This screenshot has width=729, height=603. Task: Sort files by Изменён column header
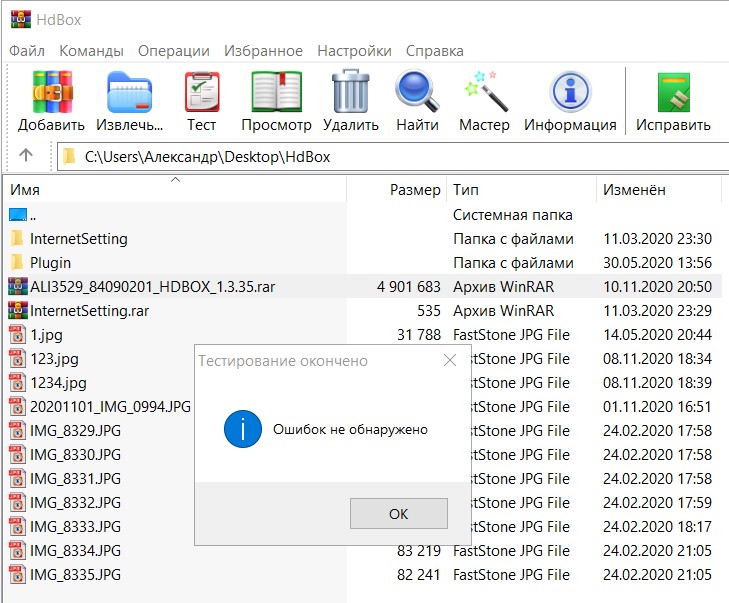click(x=658, y=189)
